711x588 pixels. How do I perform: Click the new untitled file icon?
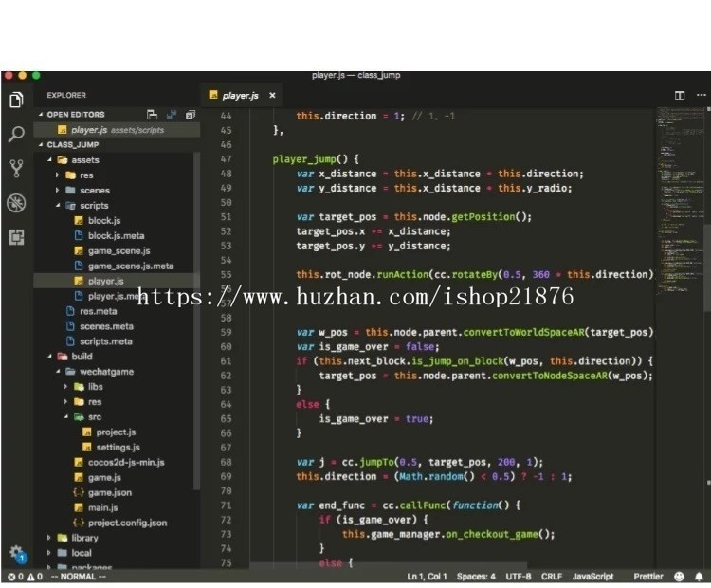(x=153, y=115)
